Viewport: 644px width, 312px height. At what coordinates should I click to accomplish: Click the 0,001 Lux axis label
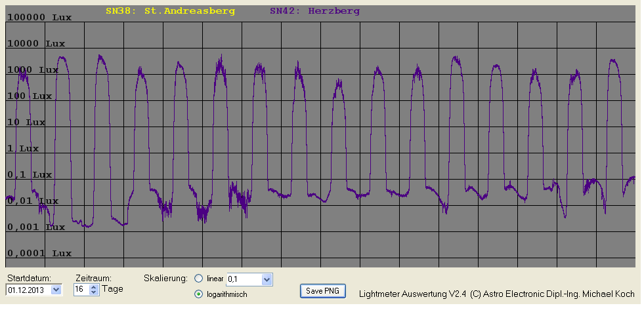pyautogui.click(x=36, y=227)
